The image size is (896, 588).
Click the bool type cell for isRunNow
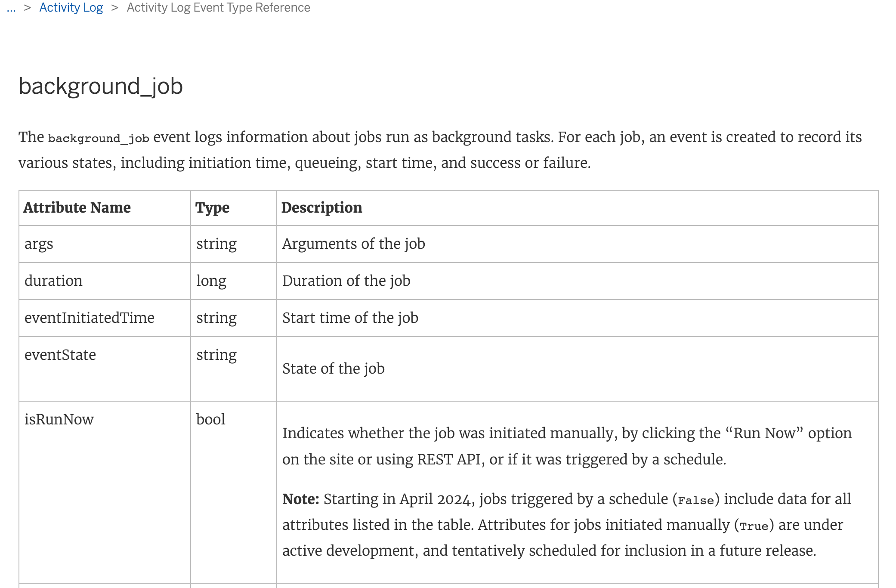tap(211, 419)
